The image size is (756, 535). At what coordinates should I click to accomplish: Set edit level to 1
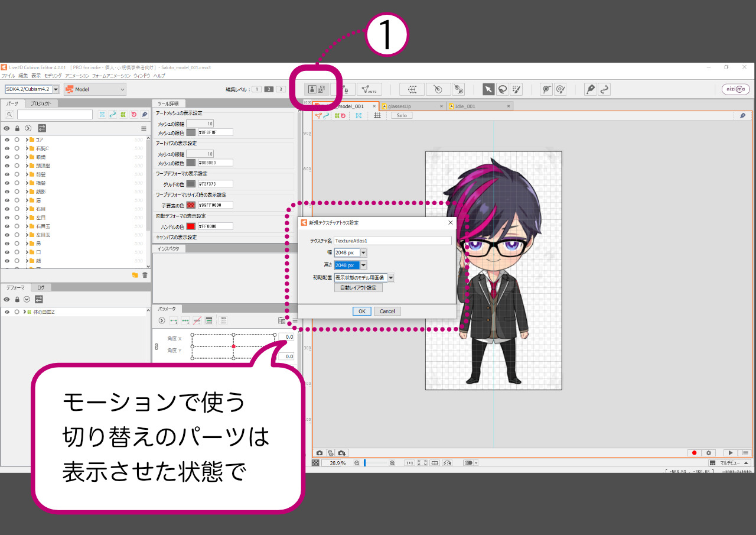coord(256,89)
